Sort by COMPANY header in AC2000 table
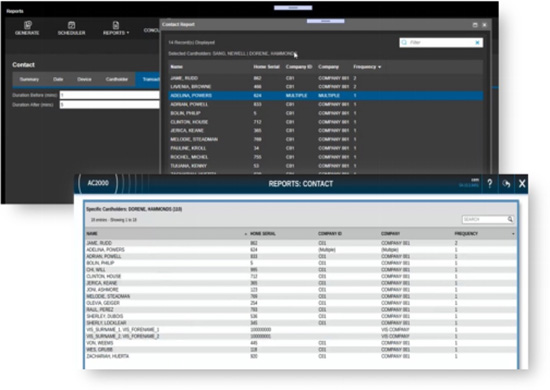 point(390,234)
